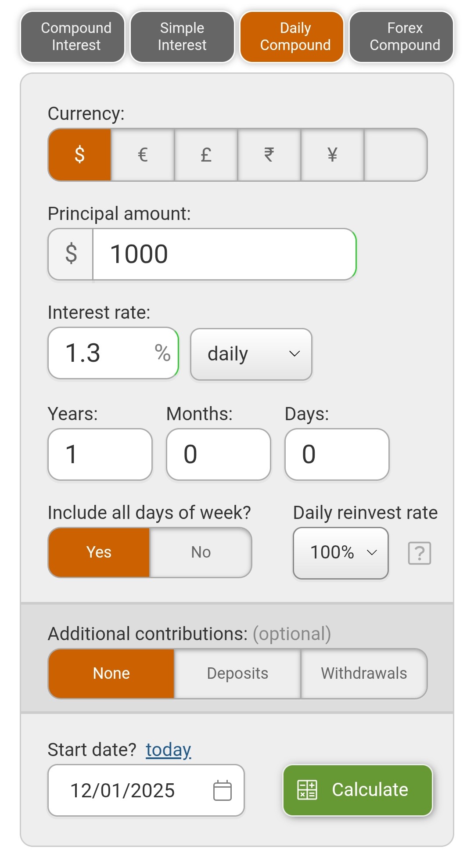
Task: Click into the Years input box
Action: [100, 454]
